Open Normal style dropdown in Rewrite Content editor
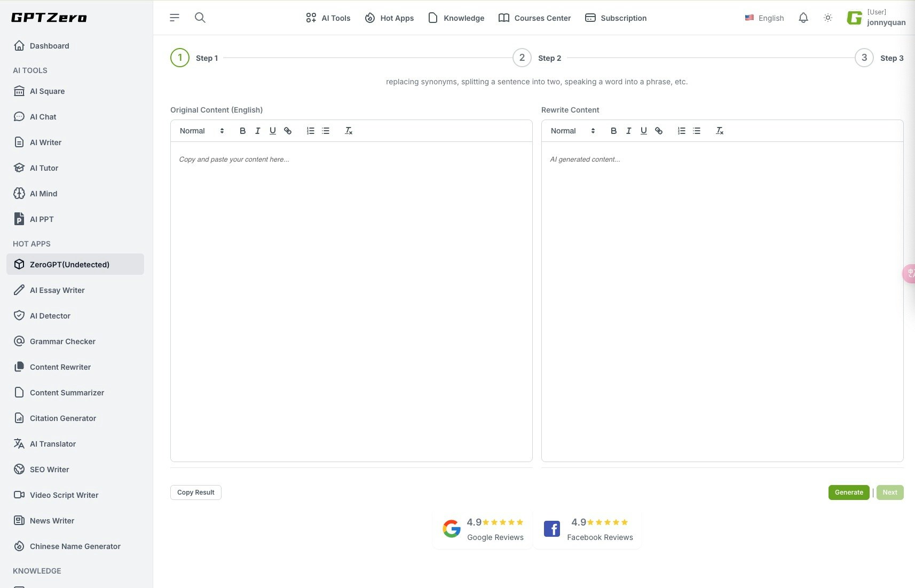The width and height of the screenshot is (915, 588). click(573, 131)
